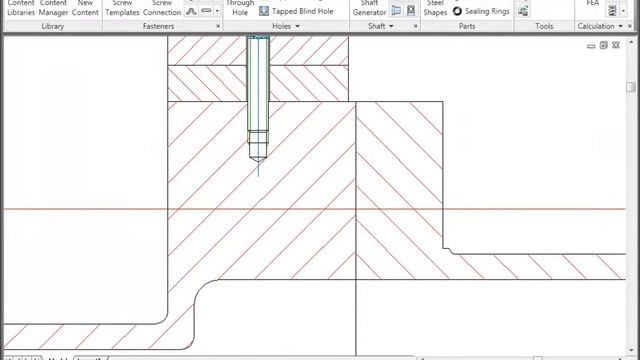
Task: Open the FEA calculation tool
Action: 593,3
